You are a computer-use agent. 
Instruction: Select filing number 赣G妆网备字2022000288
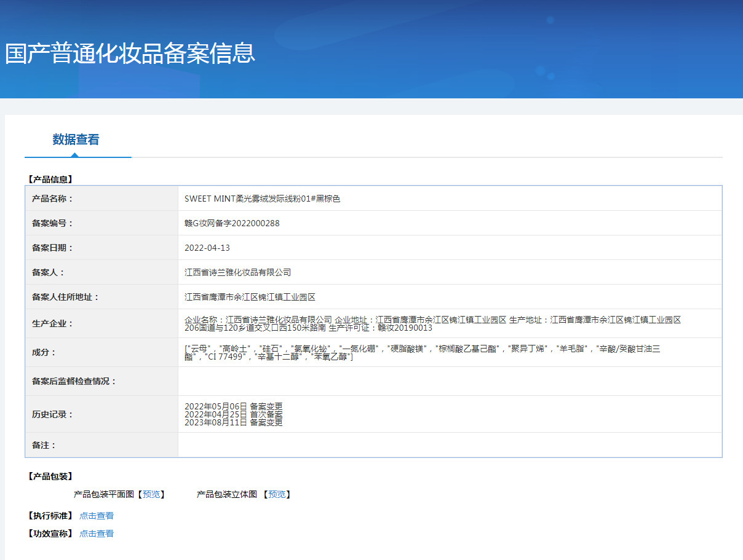(232, 223)
